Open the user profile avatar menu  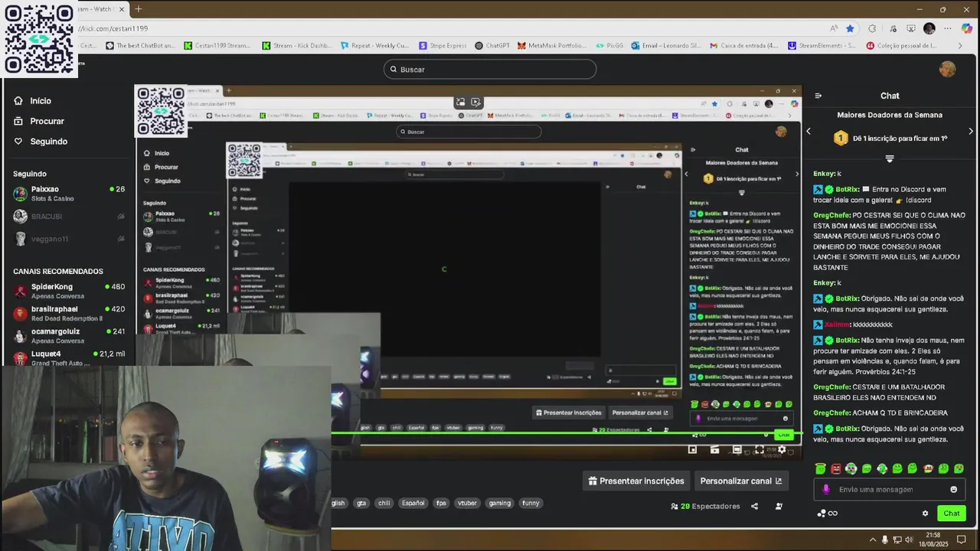click(x=948, y=69)
